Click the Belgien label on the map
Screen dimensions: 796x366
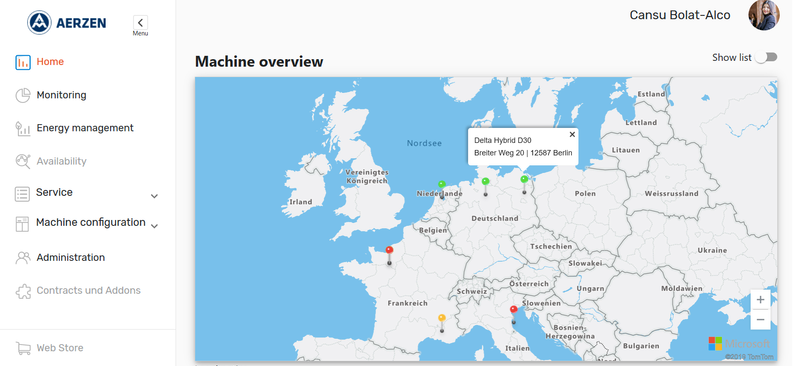tap(433, 230)
